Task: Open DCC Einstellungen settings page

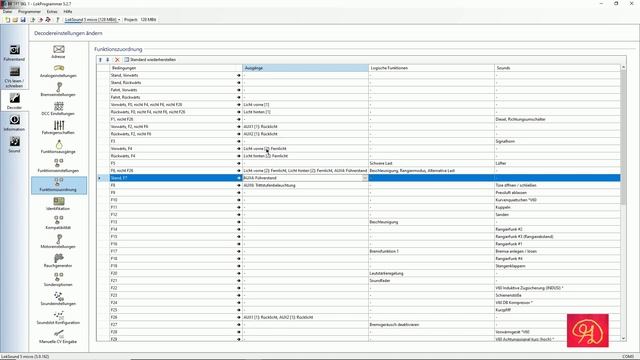Action: [59, 109]
